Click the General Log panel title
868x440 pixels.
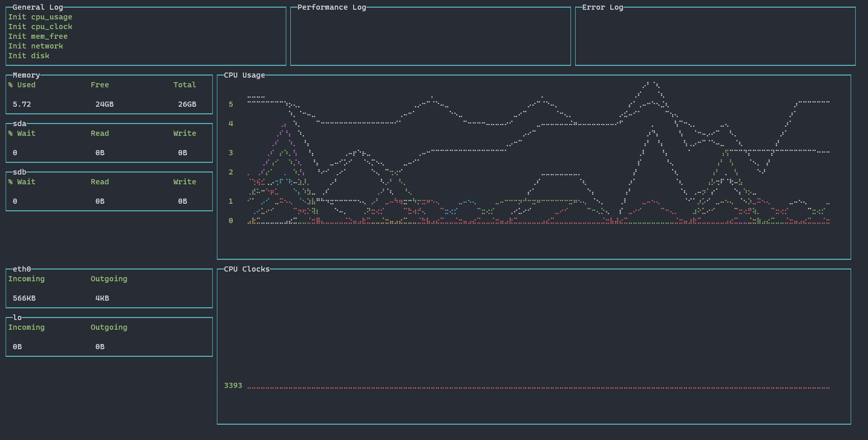point(38,7)
